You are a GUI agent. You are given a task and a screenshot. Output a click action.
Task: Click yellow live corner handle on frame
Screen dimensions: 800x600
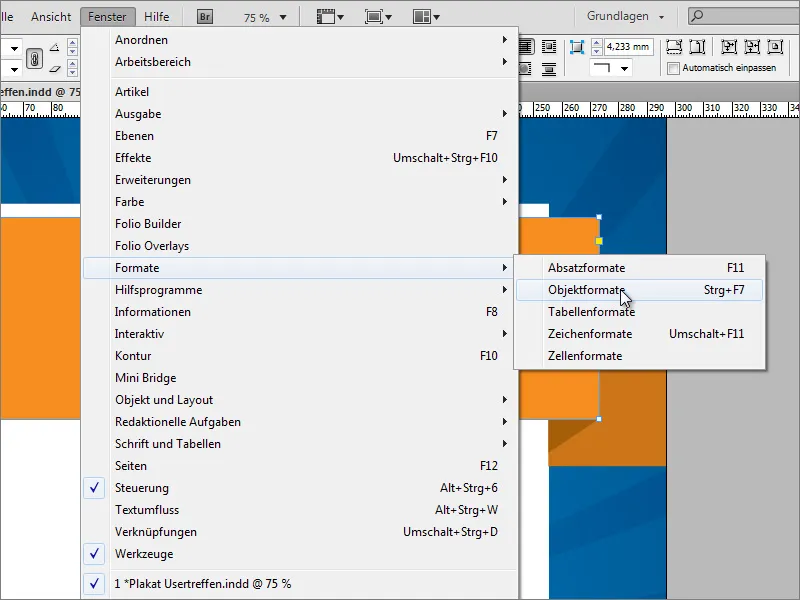pos(599,241)
